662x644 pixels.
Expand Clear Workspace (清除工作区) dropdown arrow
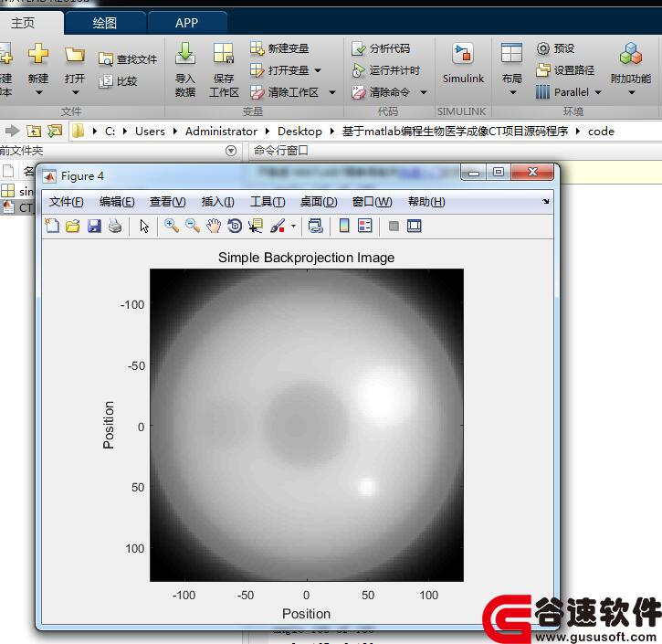point(332,92)
